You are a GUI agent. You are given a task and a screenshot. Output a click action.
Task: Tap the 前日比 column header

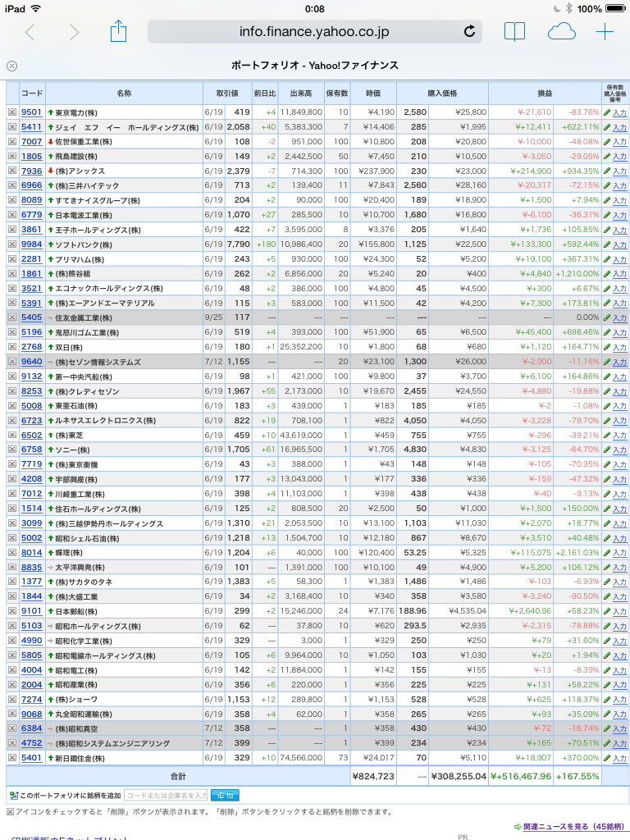(x=265, y=94)
